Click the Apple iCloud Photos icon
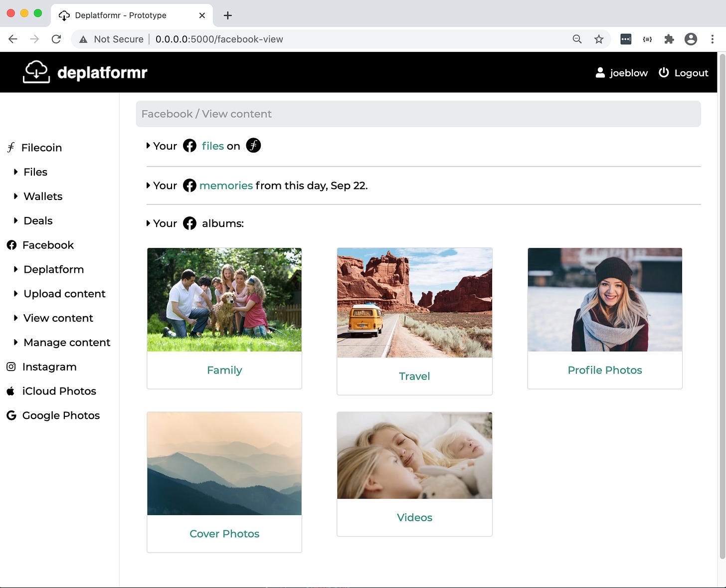 click(x=10, y=391)
